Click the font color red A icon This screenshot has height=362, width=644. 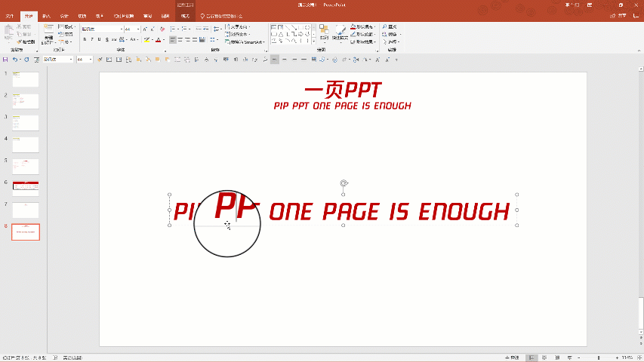pos(159,39)
